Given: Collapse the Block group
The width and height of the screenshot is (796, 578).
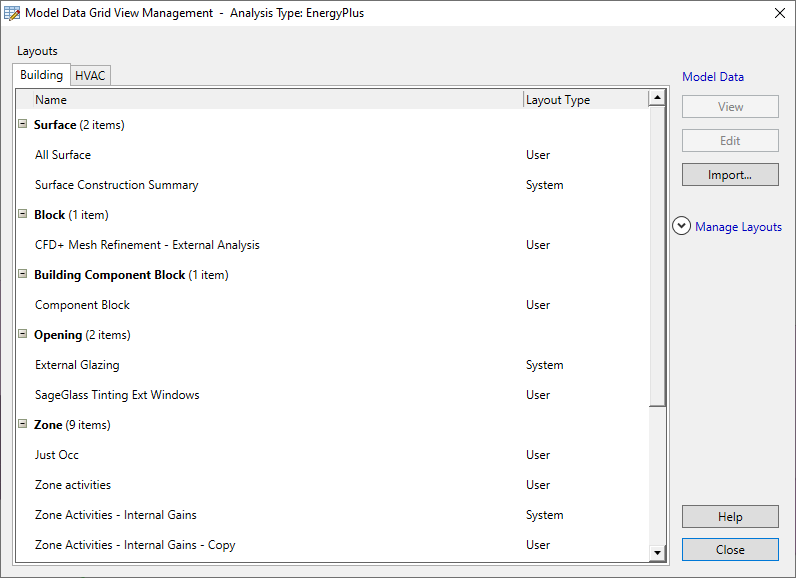Looking at the screenshot, I should 23,215.
